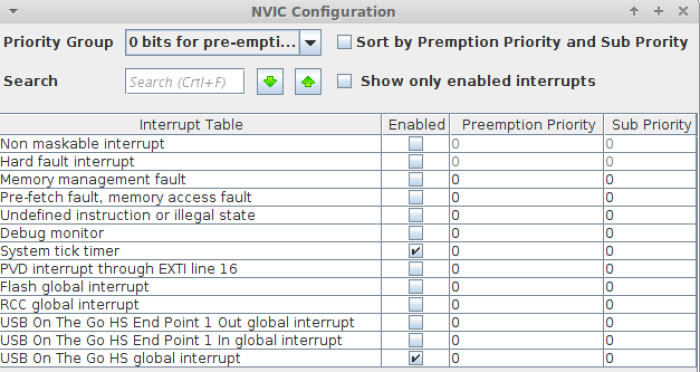This screenshot has width=700, height=372.
Task: Disable System tick timer interrupt checkbox
Action: coord(416,251)
